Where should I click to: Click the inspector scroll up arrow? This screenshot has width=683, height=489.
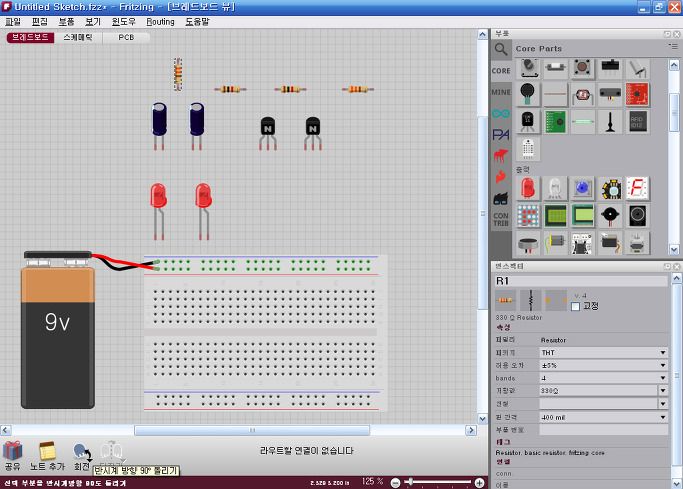tap(676, 277)
